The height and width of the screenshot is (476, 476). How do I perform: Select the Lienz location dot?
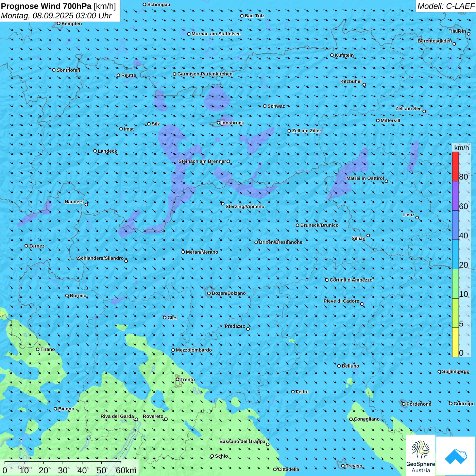(x=417, y=218)
